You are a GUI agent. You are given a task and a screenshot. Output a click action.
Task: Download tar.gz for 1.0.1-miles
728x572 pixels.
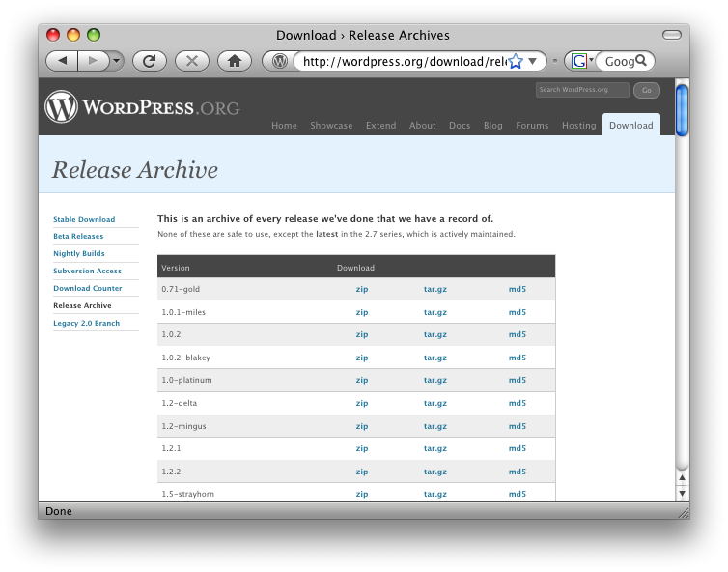435,312
